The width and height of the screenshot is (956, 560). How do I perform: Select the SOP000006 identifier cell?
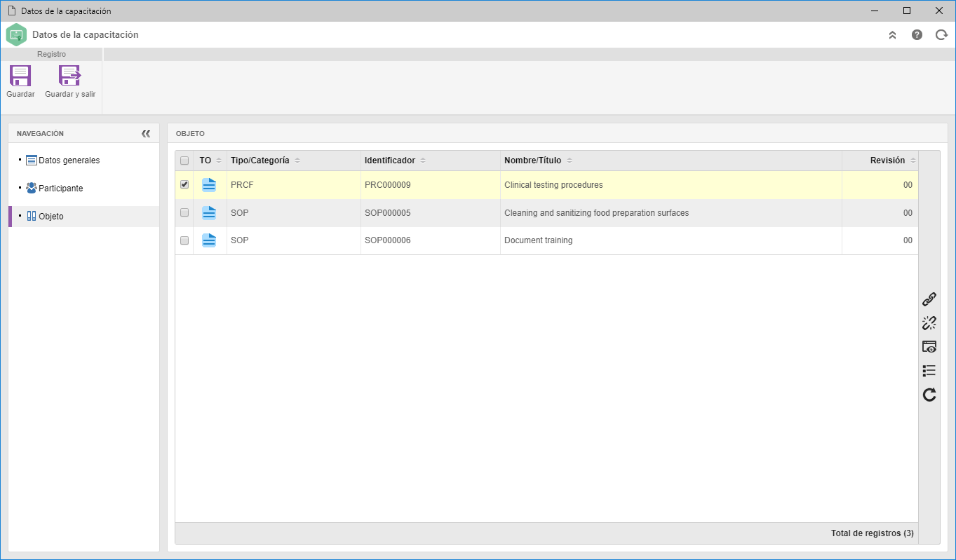(431, 240)
